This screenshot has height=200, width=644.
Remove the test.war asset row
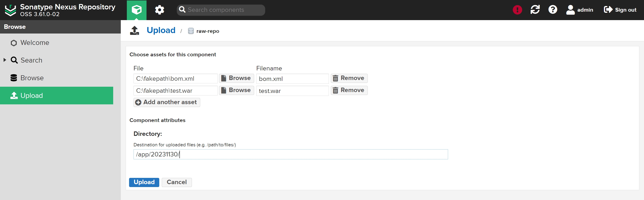point(349,90)
